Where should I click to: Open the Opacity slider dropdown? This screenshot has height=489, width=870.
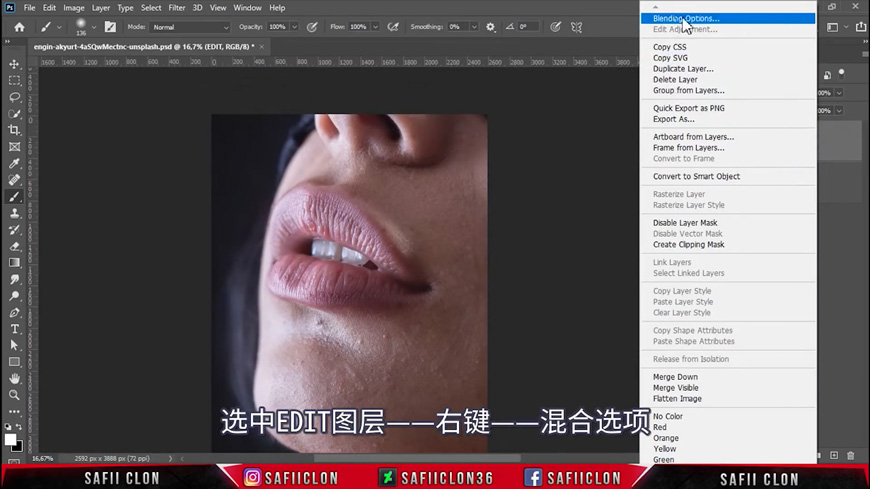(x=295, y=27)
